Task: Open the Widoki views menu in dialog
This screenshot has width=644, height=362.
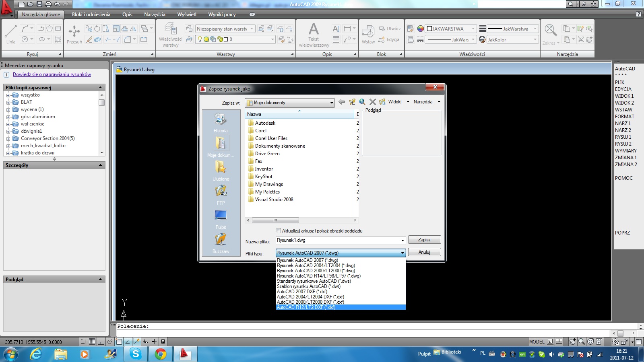Action: [399, 102]
